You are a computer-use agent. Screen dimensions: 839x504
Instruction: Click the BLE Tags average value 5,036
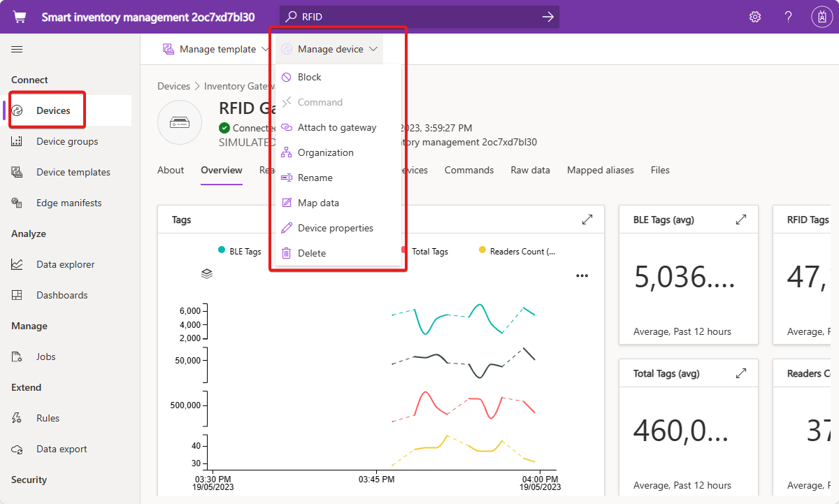tap(684, 278)
